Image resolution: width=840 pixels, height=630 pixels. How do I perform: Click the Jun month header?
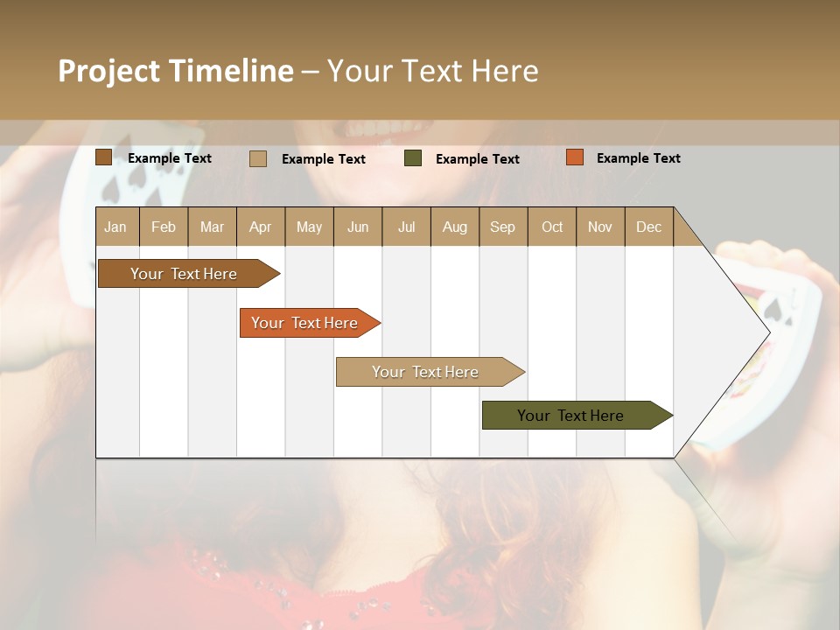coord(357,227)
